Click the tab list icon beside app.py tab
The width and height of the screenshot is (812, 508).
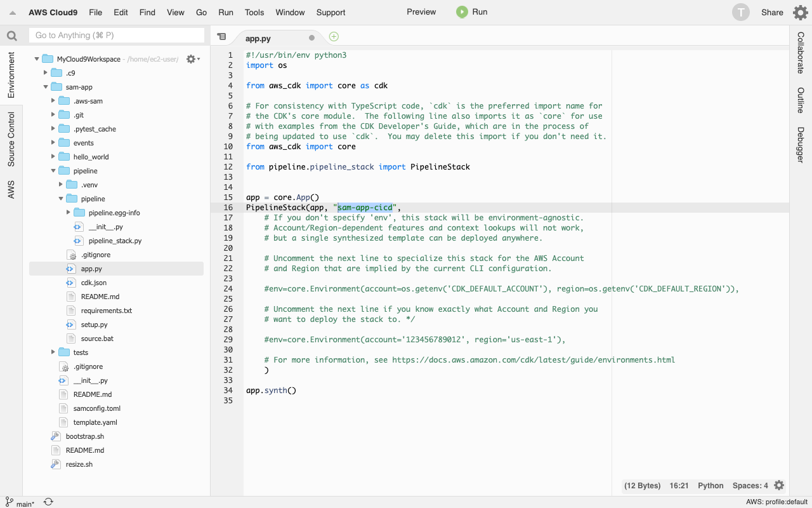point(221,37)
